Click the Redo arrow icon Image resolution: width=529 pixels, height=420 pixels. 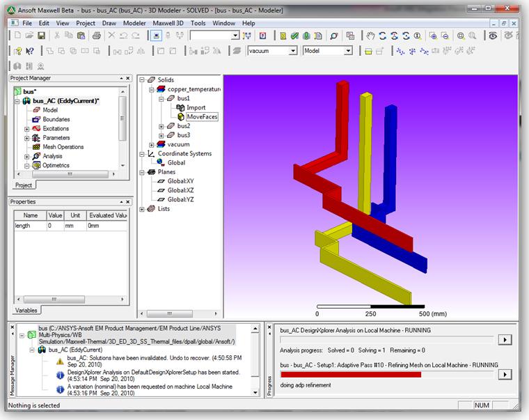(136, 36)
